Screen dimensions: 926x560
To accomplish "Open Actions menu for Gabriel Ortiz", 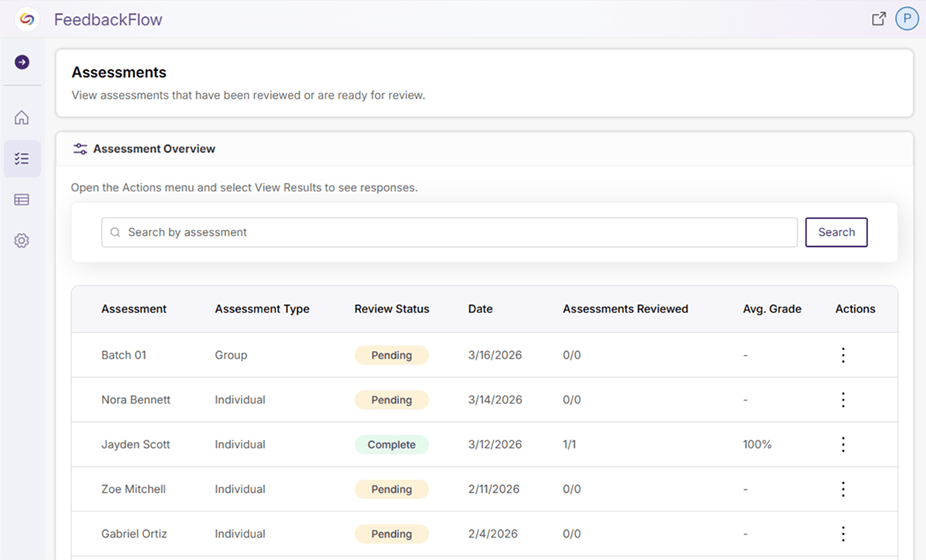I will click(x=843, y=534).
